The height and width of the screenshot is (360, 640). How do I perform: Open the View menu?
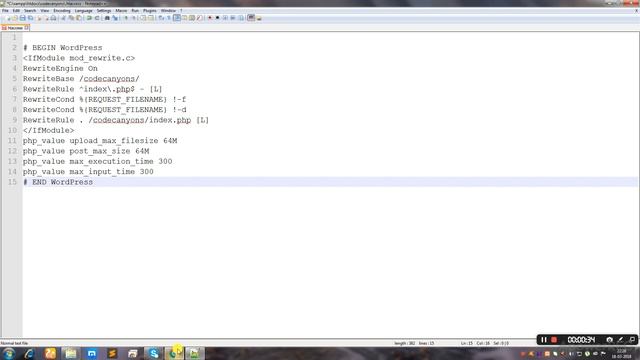point(44,11)
